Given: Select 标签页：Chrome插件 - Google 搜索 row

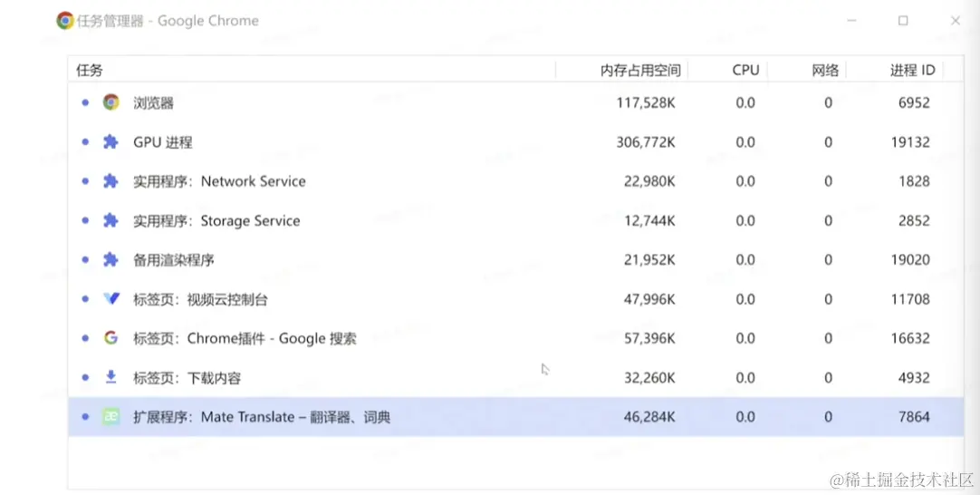Looking at the screenshot, I should (x=515, y=338).
